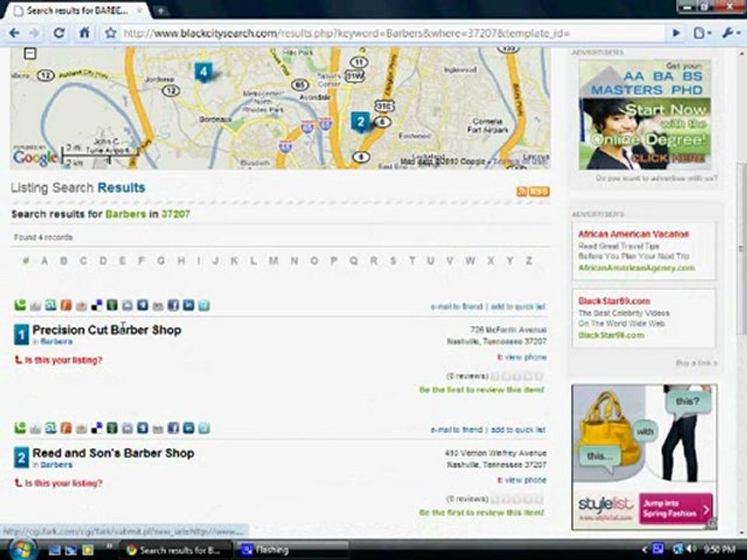747x560 pixels.
Task: Click the go arrow beside the address bar
Action: [676, 33]
